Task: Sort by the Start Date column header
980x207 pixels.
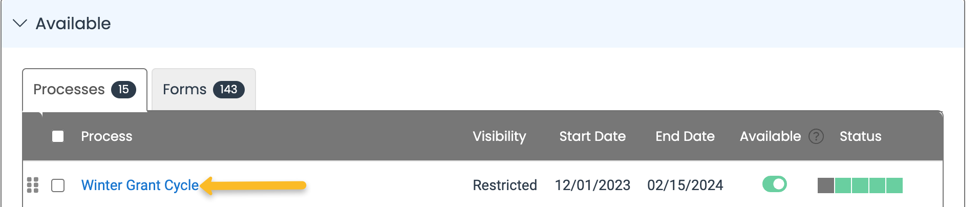Action: [x=592, y=136]
